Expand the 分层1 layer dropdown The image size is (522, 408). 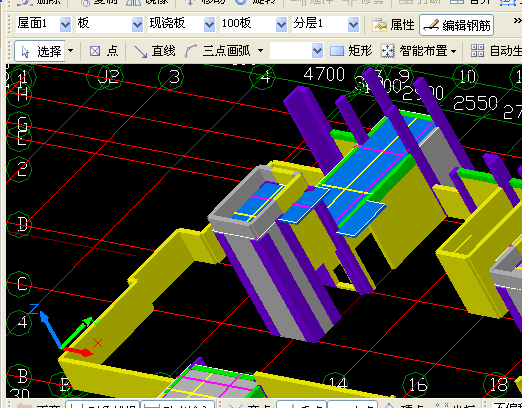[353, 24]
